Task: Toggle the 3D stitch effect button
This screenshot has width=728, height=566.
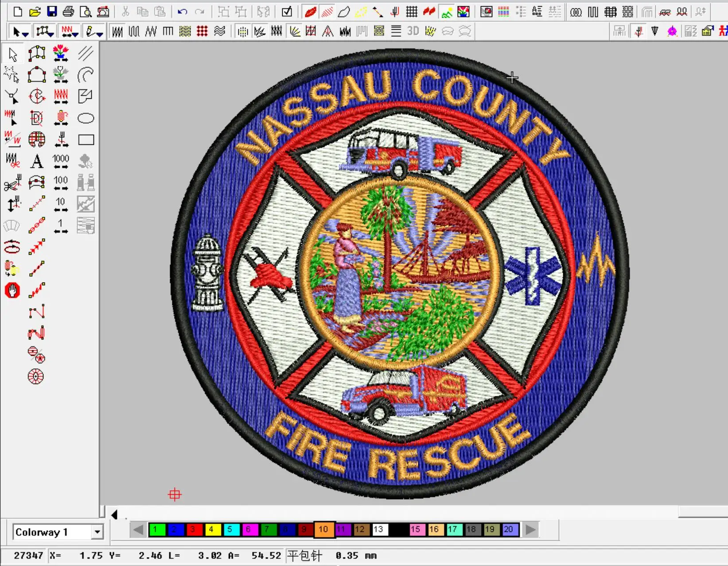Action: 413,31
